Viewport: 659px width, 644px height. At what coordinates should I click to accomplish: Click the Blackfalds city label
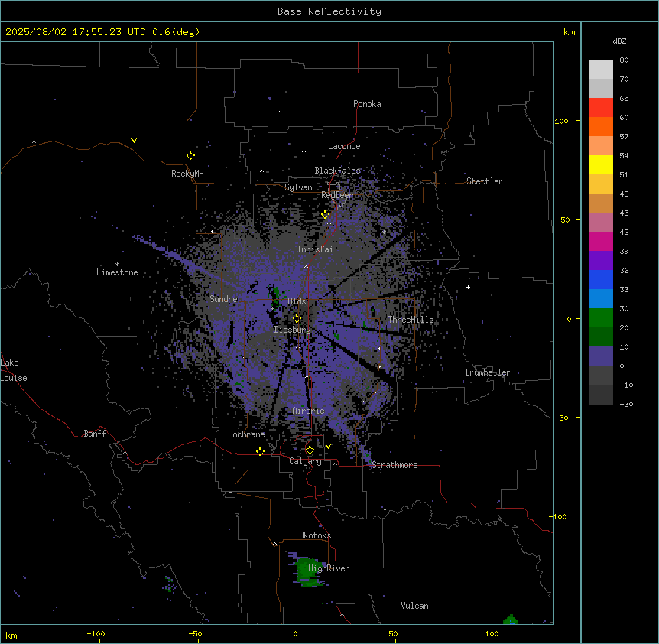coord(337,171)
